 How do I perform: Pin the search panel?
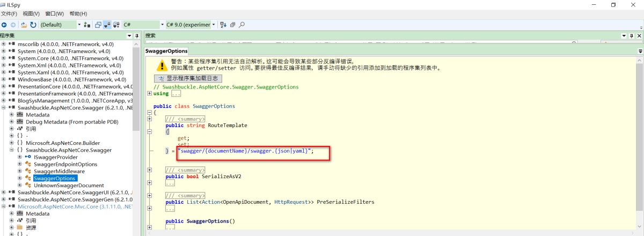coord(631,35)
